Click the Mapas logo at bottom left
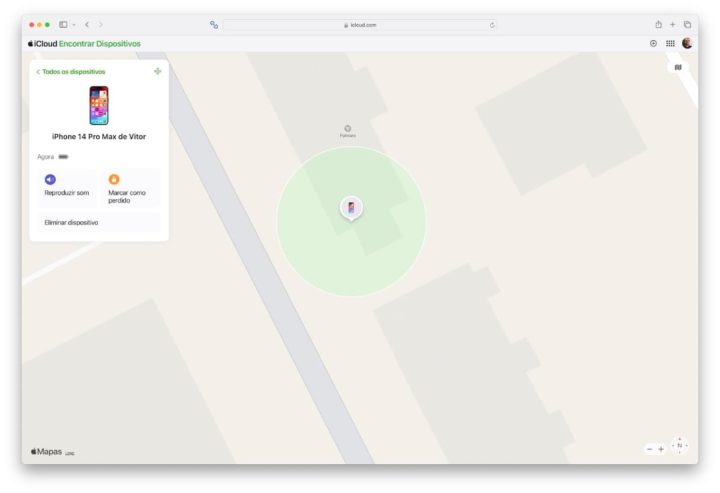This screenshot has width=720, height=493. [x=46, y=452]
